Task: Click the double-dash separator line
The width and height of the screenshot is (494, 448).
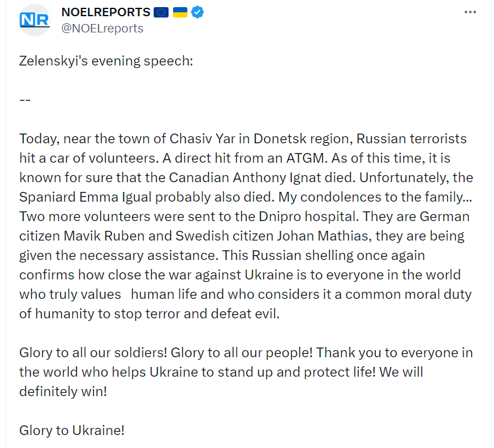Action: pyautogui.click(x=25, y=100)
